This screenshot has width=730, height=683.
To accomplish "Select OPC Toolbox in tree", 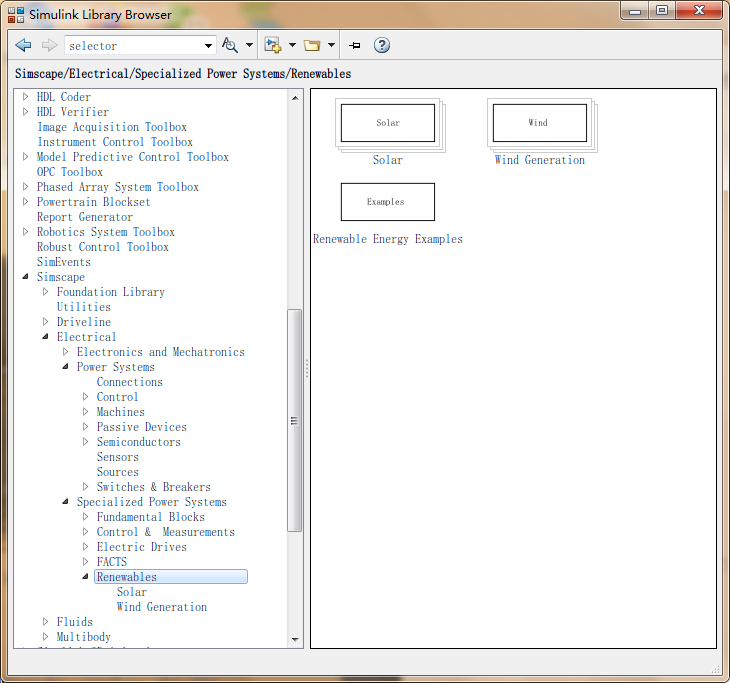I will click(70, 172).
